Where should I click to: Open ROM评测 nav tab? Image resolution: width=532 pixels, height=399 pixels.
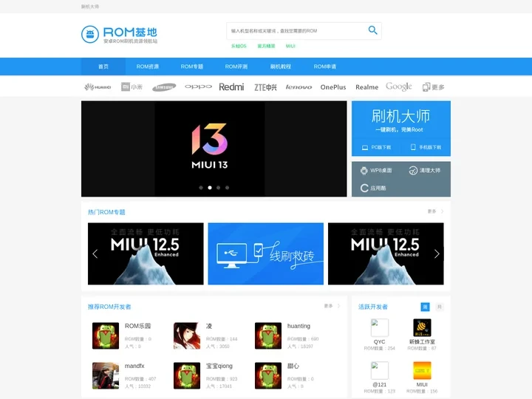[236, 66]
